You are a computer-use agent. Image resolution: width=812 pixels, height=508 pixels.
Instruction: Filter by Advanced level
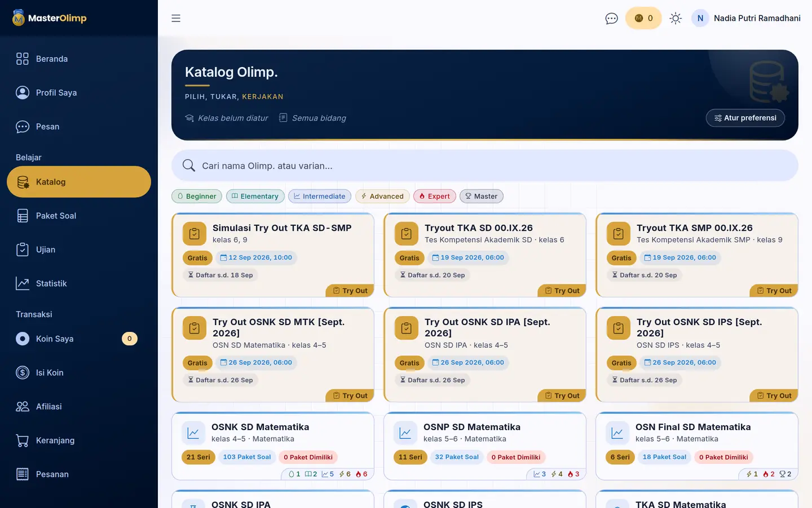(382, 196)
